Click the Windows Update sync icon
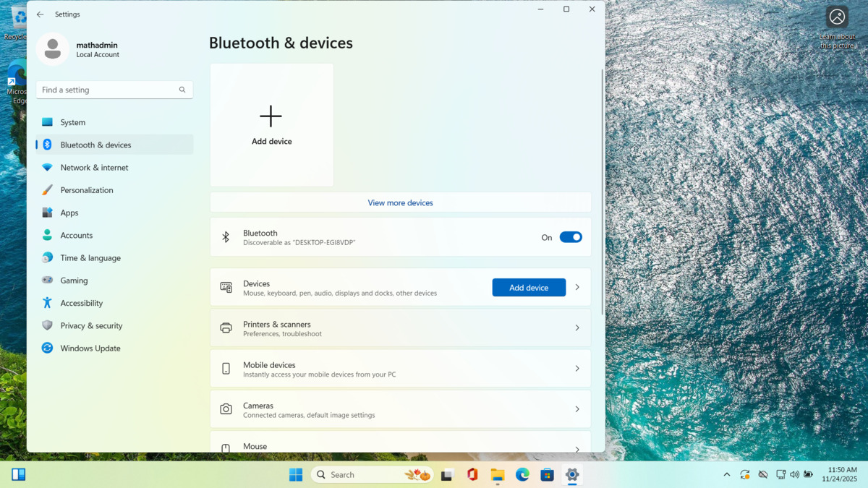 47,348
